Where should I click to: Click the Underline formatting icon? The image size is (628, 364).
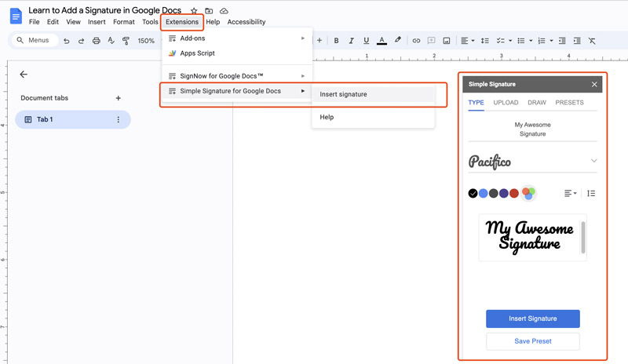pos(366,41)
